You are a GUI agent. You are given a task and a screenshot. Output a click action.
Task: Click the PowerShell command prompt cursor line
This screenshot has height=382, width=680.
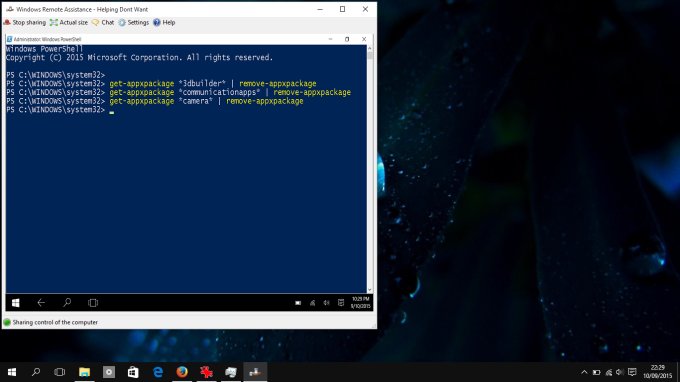point(60,110)
